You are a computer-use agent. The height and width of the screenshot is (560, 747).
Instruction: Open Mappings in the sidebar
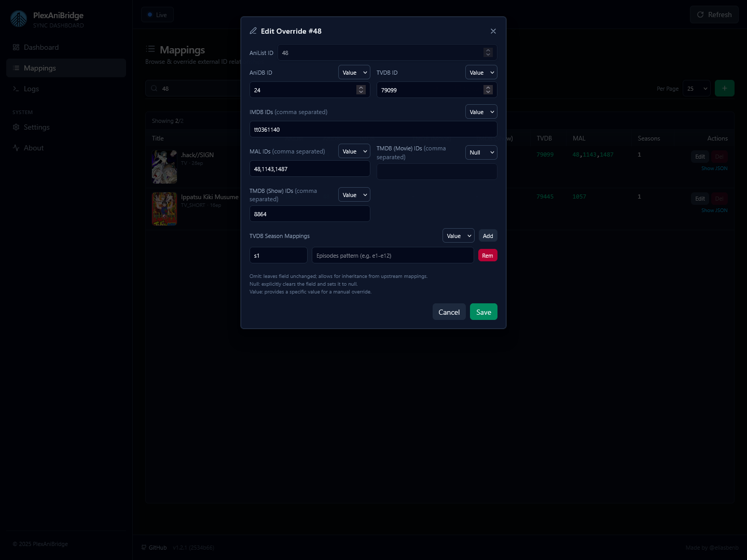66,68
